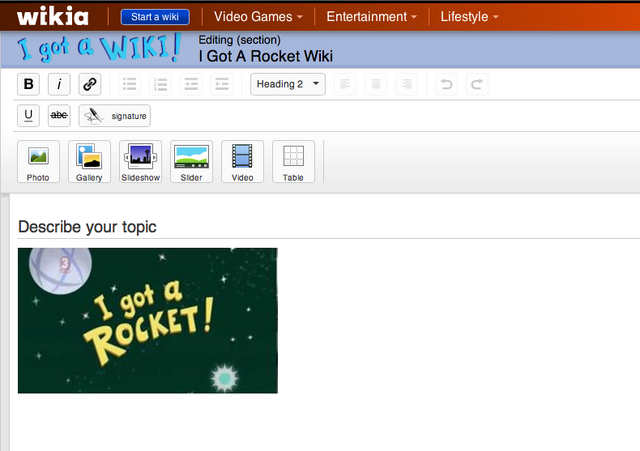640x451 pixels.
Task: Place cursor in Describe your topic heading
Action: click(x=87, y=227)
